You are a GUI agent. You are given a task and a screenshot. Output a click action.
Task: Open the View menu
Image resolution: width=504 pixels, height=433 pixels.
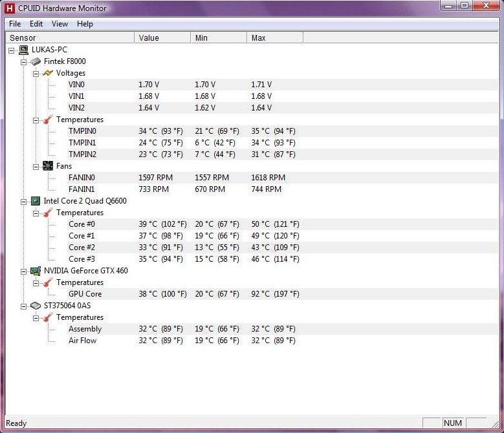coord(60,24)
